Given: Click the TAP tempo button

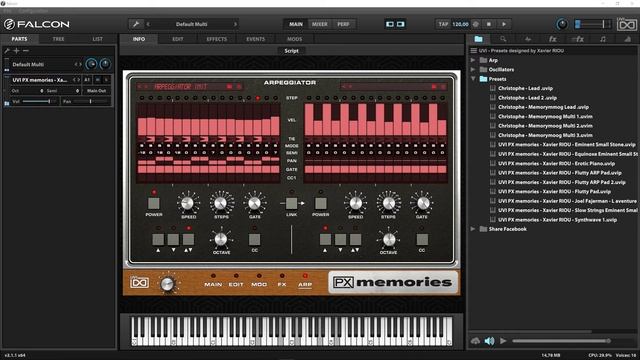Looking at the screenshot, I should 443,24.
